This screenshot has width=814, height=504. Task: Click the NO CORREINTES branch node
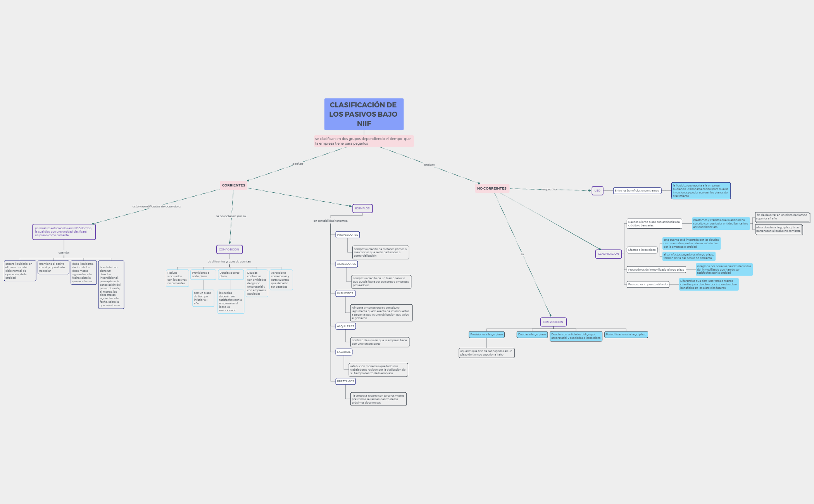point(493,188)
